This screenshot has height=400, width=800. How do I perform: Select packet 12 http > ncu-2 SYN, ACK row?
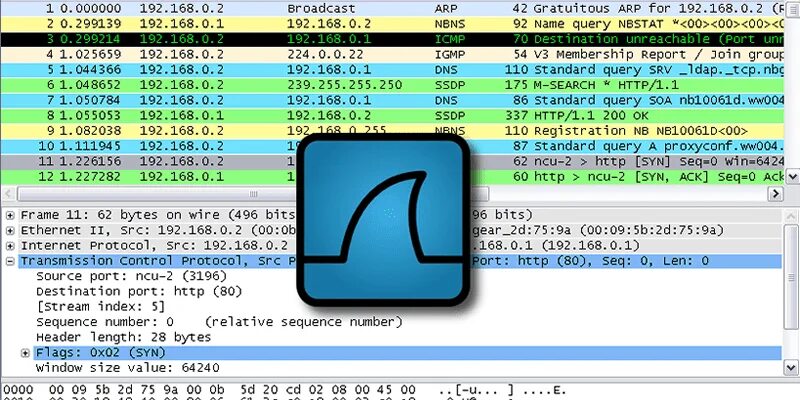pyautogui.click(x=392, y=177)
